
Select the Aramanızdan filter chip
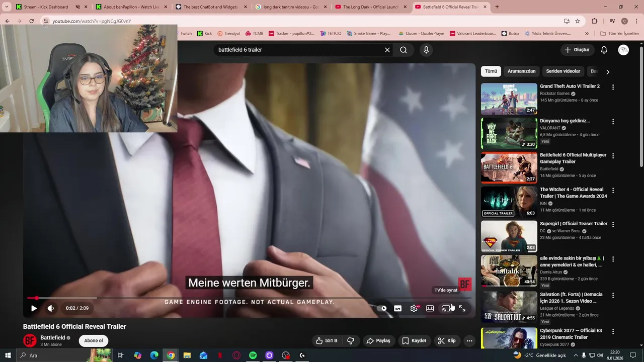coord(521,71)
